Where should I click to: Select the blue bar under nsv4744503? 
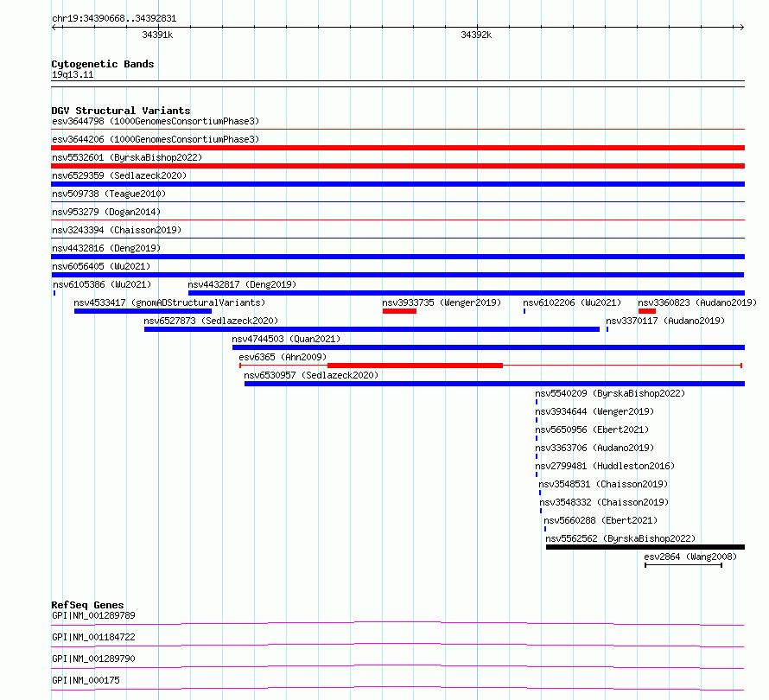click(488, 347)
